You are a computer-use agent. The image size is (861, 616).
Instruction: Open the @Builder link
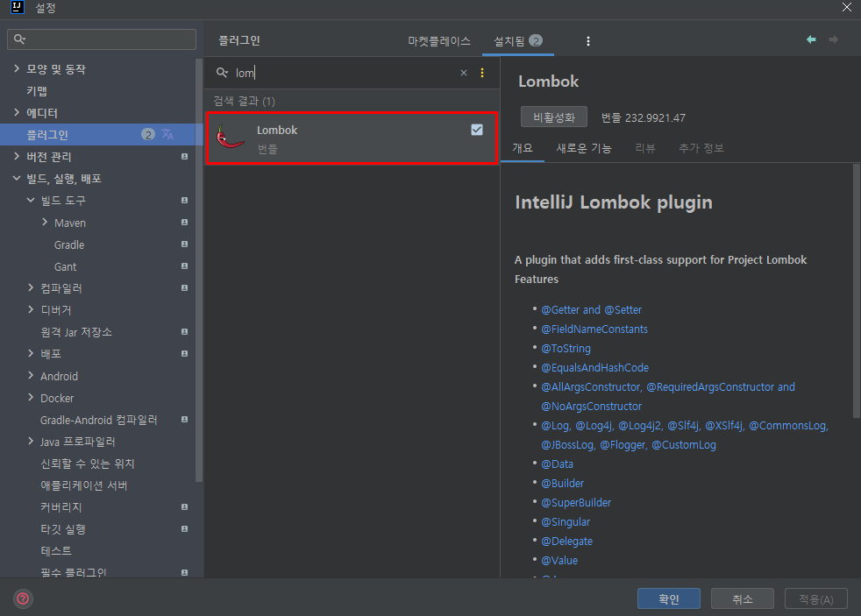pyautogui.click(x=563, y=484)
